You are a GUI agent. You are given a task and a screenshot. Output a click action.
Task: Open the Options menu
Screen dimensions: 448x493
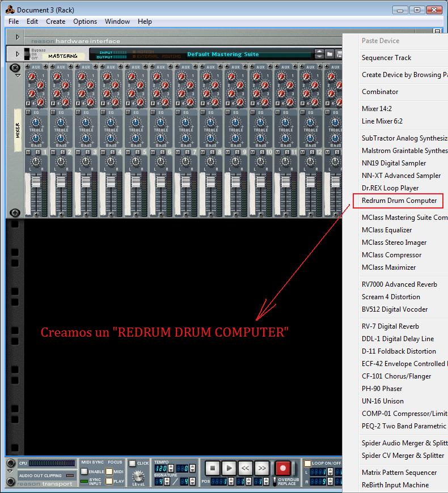click(85, 22)
